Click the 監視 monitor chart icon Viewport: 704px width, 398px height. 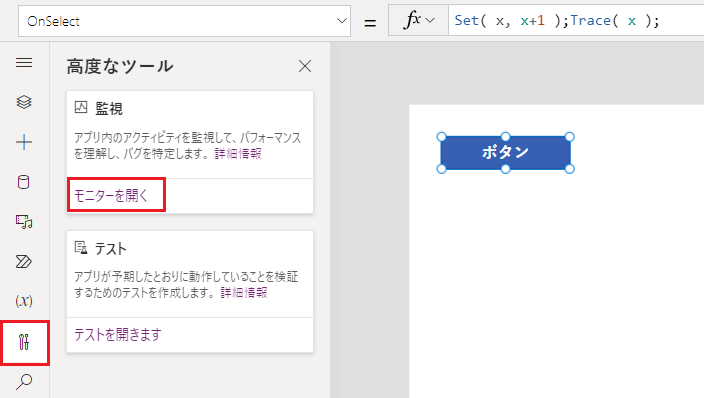[x=81, y=107]
